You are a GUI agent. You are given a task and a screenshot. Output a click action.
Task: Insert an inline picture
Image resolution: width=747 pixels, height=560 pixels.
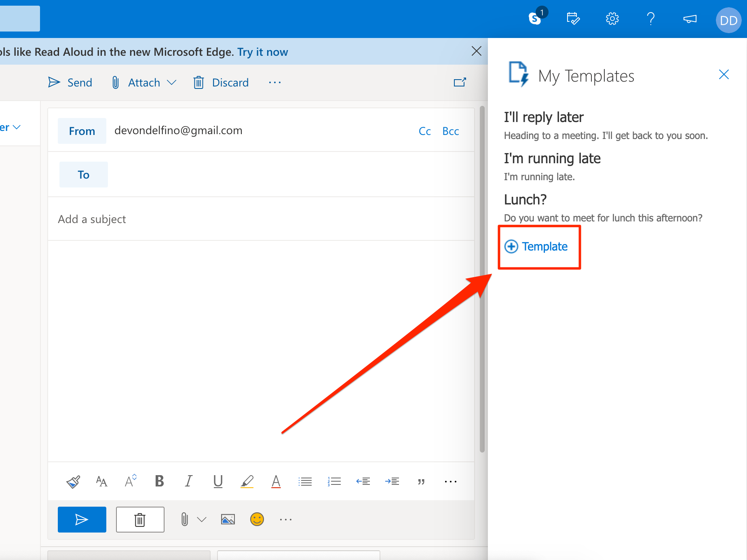228,519
